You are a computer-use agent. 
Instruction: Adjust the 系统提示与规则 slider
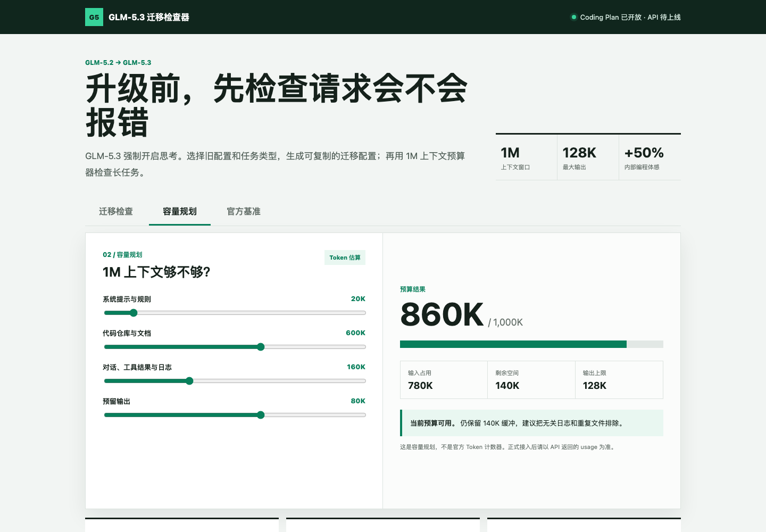pyautogui.click(x=235, y=313)
